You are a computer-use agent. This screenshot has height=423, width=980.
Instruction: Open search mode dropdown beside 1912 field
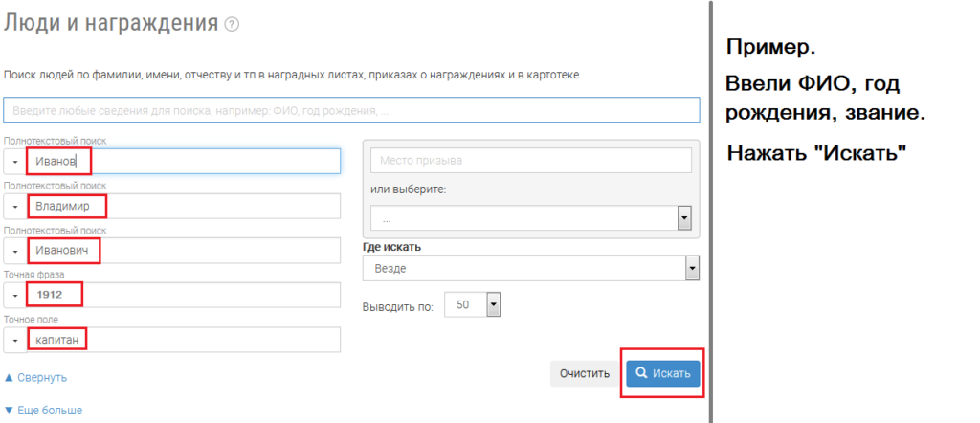coord(15,295)
